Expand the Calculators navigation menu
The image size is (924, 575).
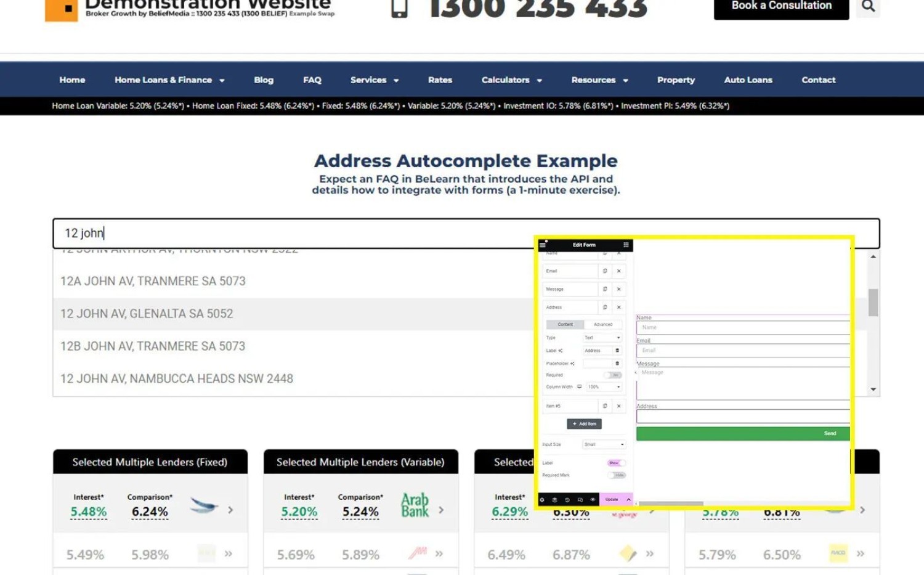pyautogui.click(x=511, y=80)
